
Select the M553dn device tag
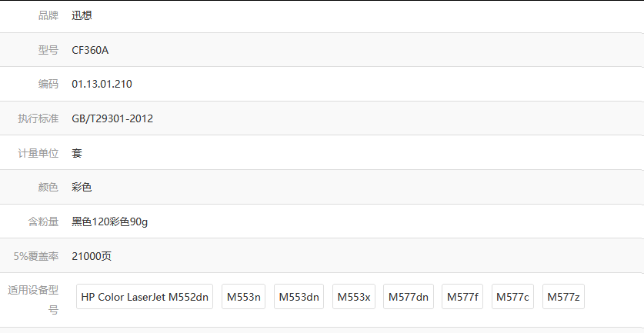pos(299,296)
